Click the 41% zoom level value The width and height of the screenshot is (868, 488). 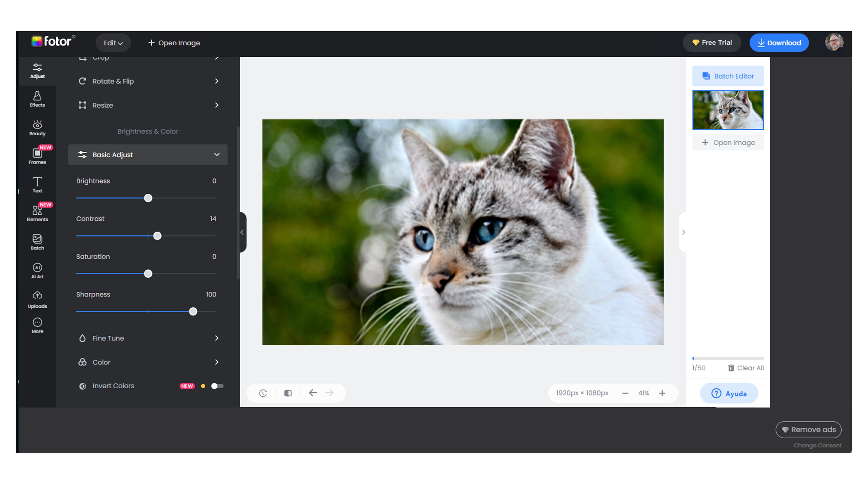point(644,393)
